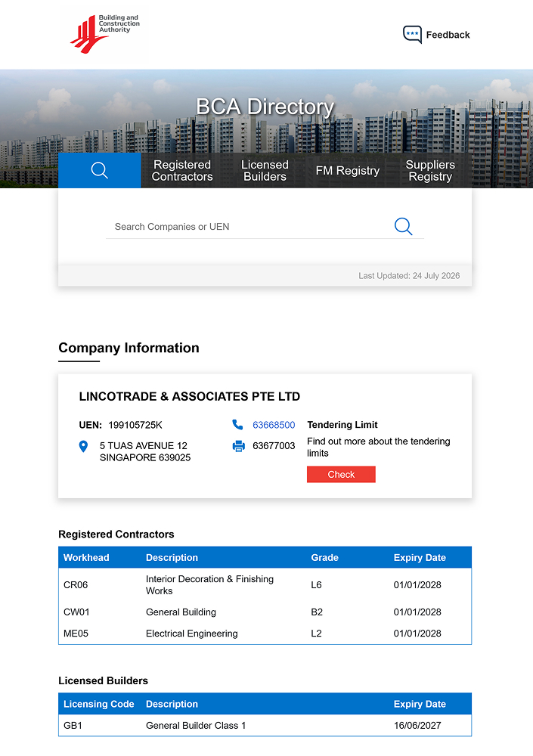Select grade B2 cell
Viewport: 533px width, 756px height.
click(x=317, y=612)
